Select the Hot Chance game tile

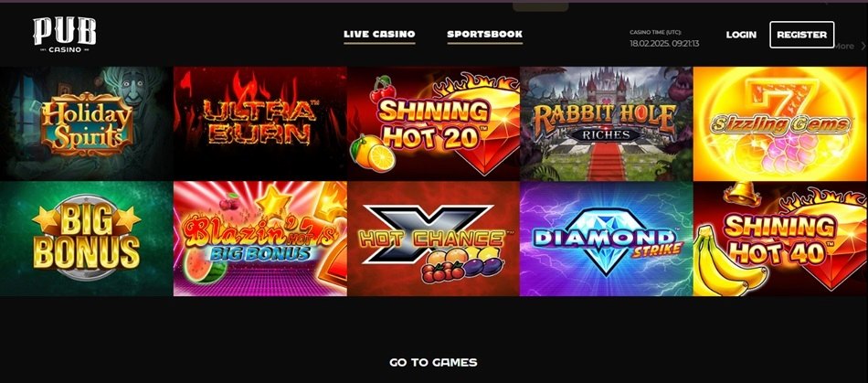click(x=433, y=239)
